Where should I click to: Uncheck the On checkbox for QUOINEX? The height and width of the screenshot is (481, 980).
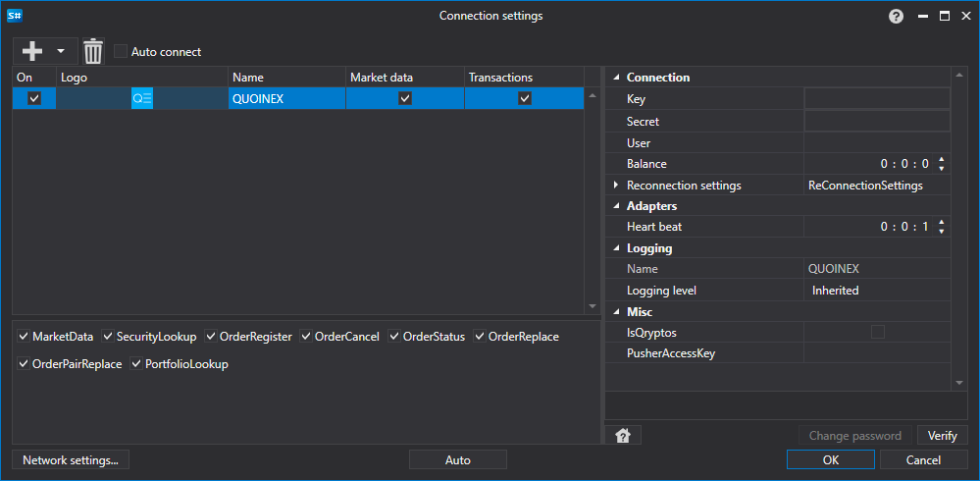(34, 98)
